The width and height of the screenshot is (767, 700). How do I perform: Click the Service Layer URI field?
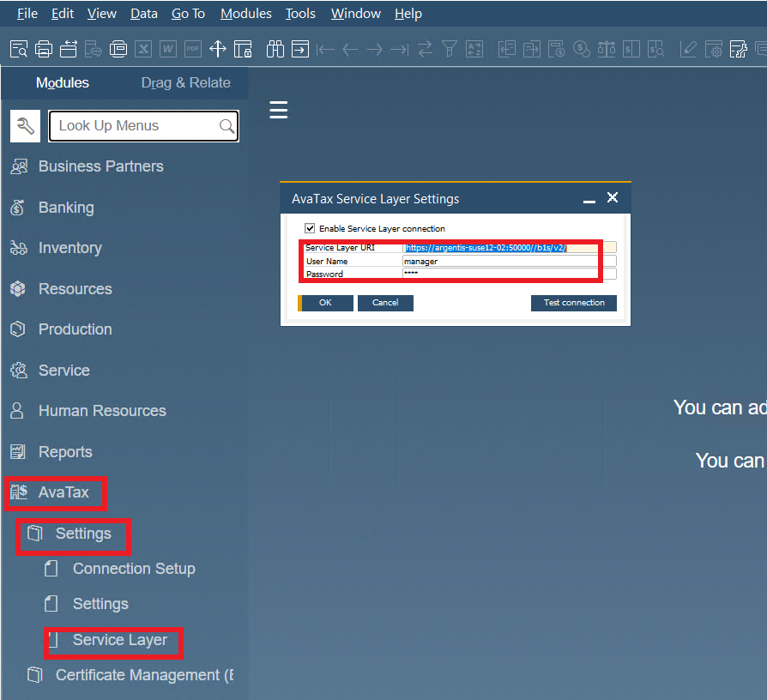pyautogui.click(x=510, y=248)
